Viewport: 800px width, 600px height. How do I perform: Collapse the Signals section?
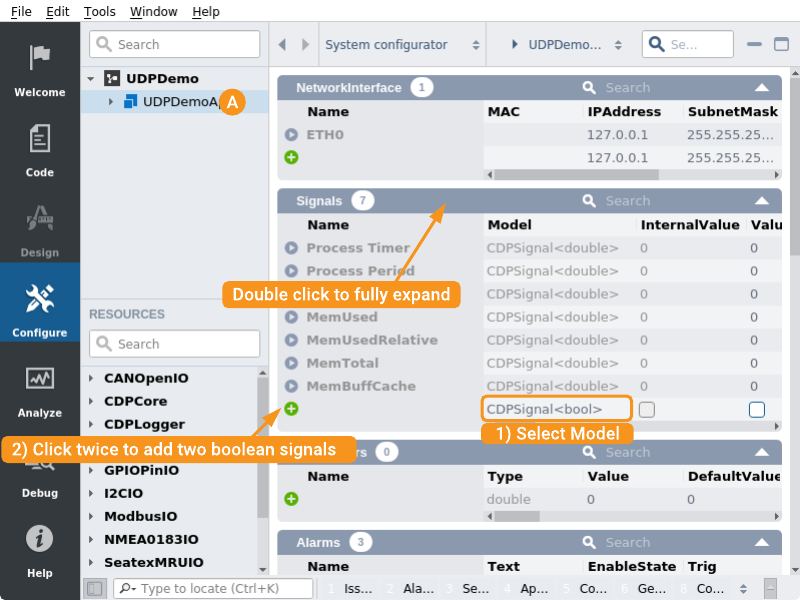point(762,201)
